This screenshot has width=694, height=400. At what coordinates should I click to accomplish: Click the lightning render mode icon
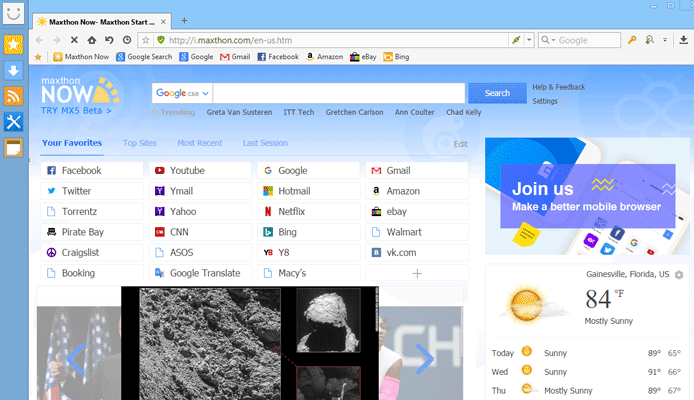[516, 40]
